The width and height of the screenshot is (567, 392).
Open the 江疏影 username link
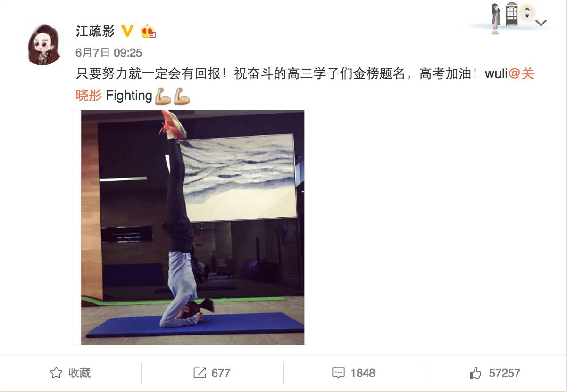[x=95, y=31]
